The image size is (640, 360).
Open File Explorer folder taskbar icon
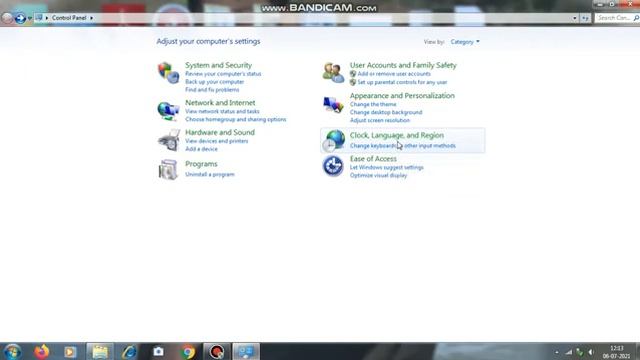point(100,351)
